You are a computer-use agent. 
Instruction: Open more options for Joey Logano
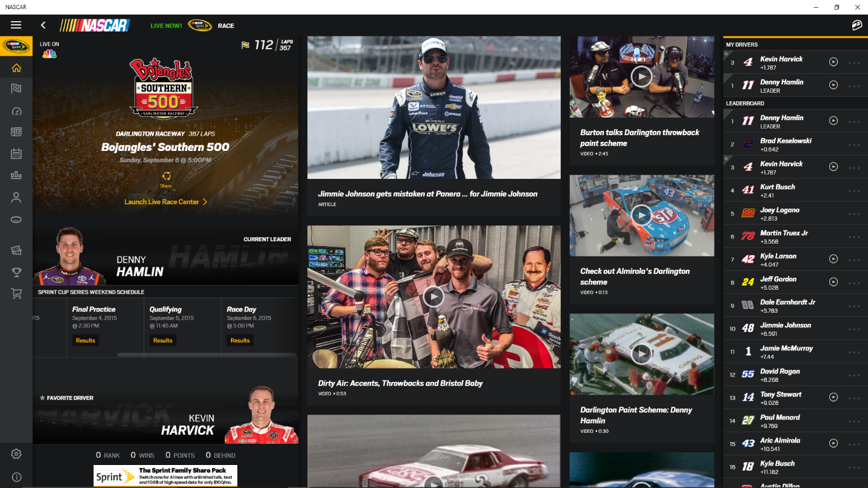point(855,214)
